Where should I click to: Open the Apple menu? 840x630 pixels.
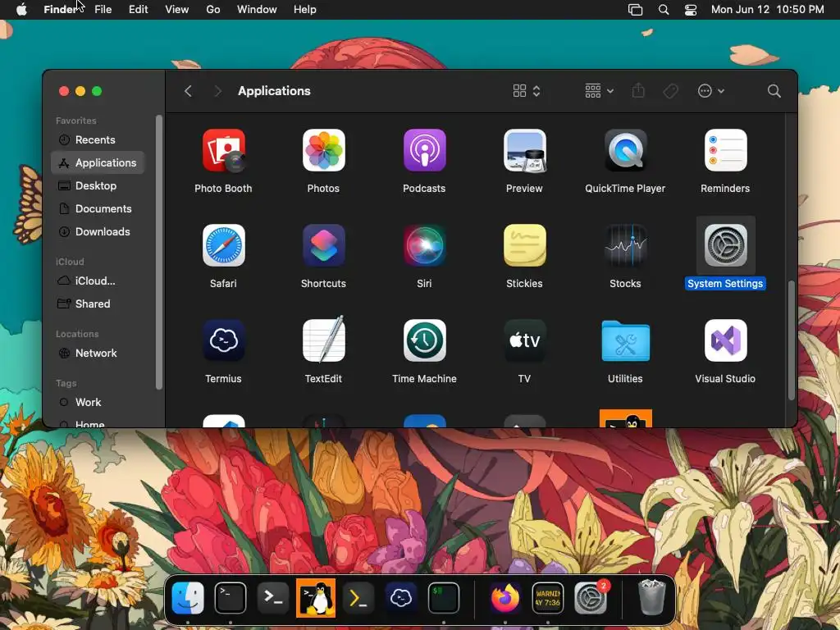click(21, 10)
